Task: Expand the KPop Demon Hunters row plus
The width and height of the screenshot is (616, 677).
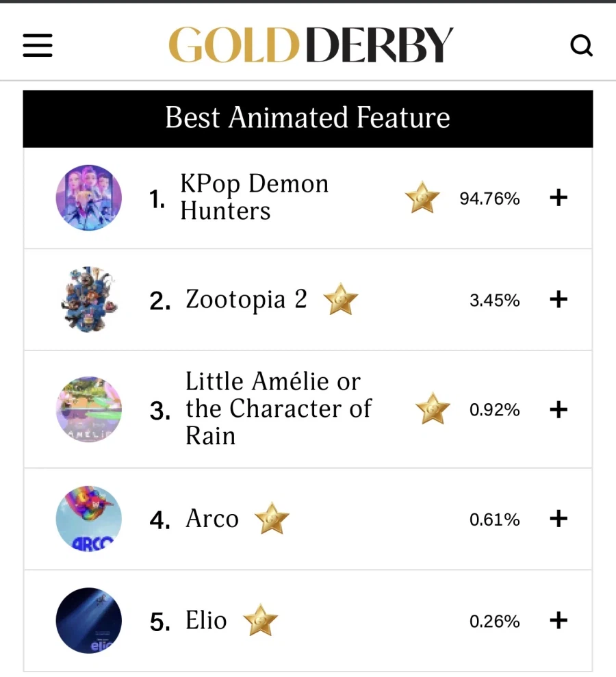Action: point(559,199)
